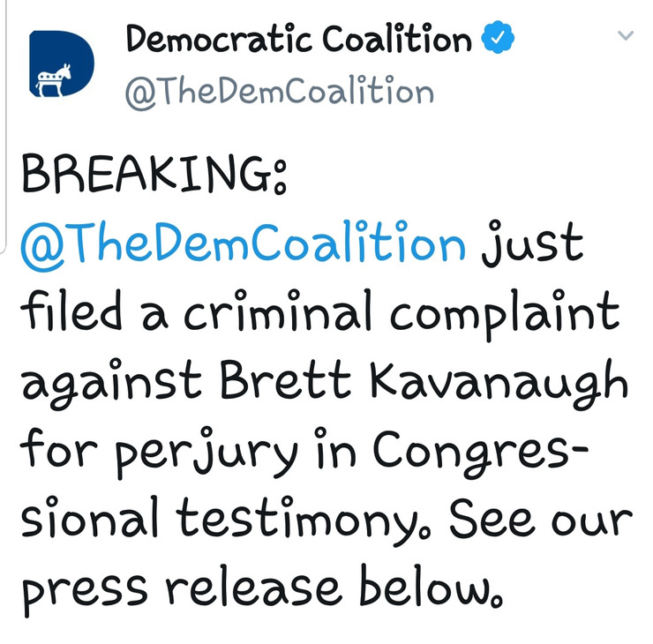Open the Democratic Coalition display name
The width and height of the screenshot is (653, 644).
(298, 40)
